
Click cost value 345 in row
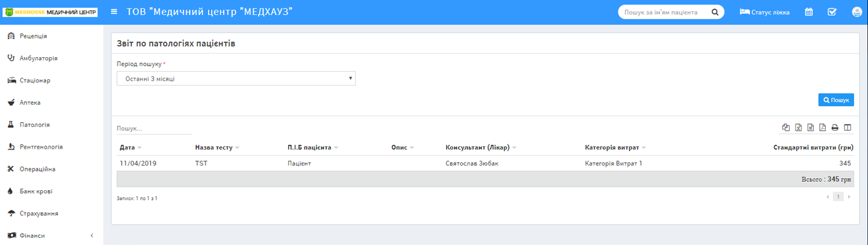[845, 163]
